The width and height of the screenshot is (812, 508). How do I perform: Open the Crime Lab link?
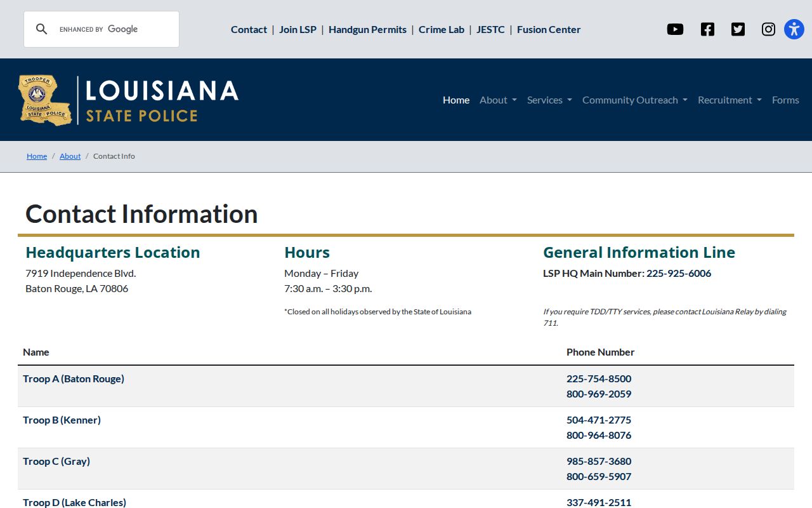(442, 29)
